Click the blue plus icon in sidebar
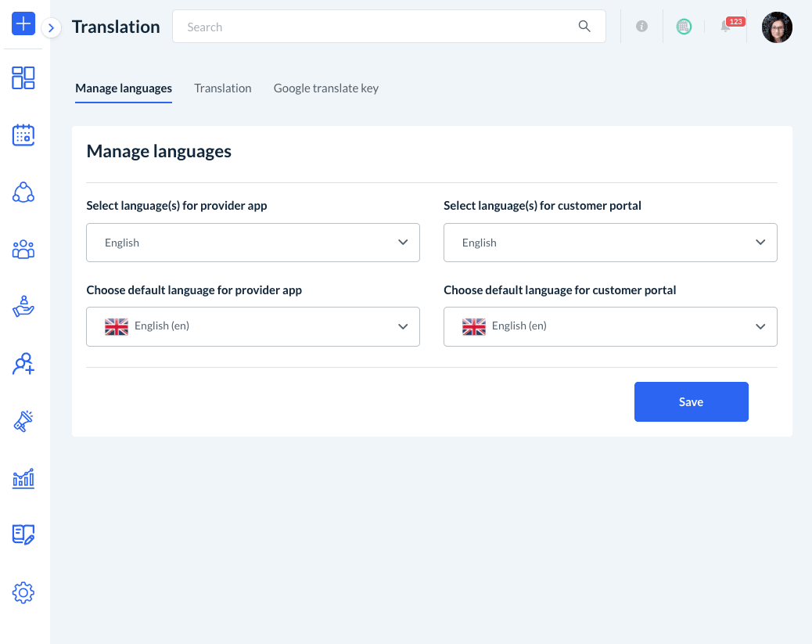The image size is (812, 644). (x=23, y=23)
